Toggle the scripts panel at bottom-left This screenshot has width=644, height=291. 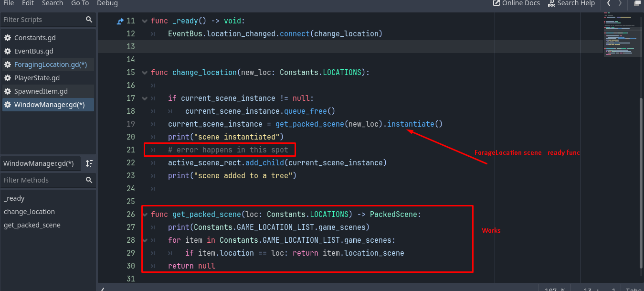coord(102,289)
